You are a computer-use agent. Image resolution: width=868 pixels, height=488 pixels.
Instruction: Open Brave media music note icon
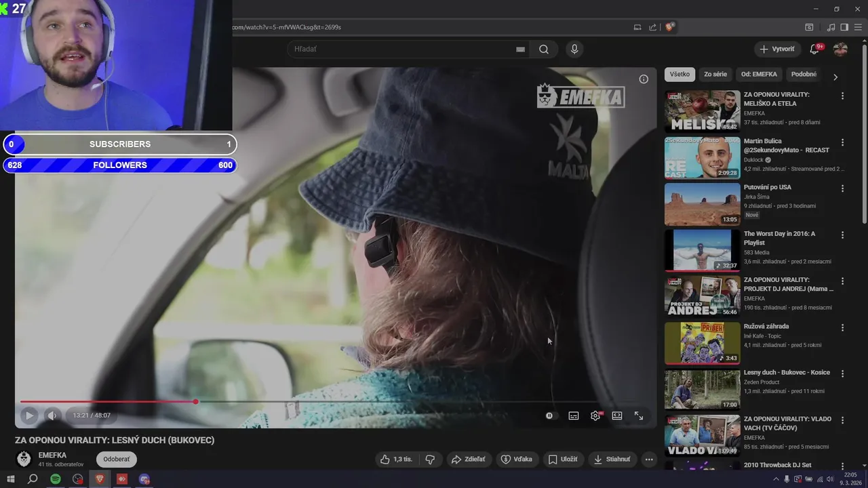(831, 27)
